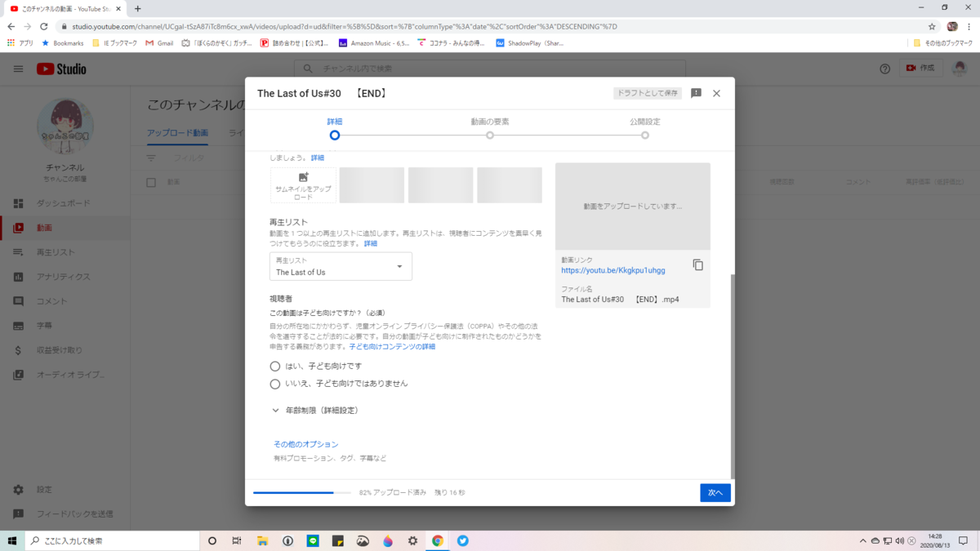Switch to アップロード動画 tab
This screenshot has height=551, width=980.
[178, 133]
